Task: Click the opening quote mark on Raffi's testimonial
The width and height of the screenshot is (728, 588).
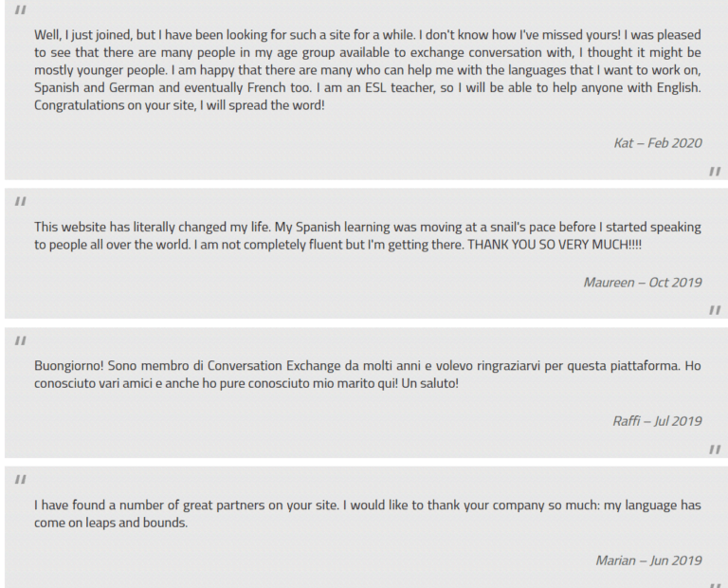Action: pos(21,340)
